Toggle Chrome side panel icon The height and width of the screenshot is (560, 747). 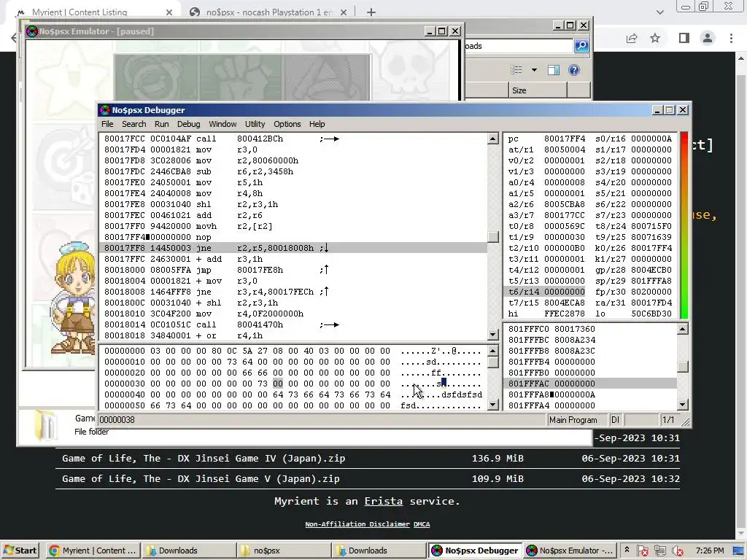(x=684, y=38)
